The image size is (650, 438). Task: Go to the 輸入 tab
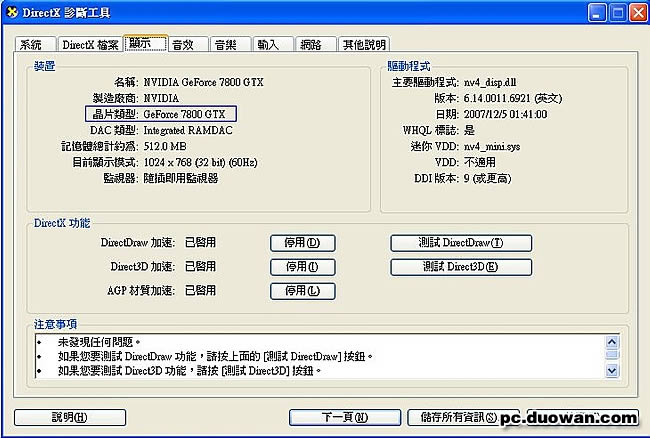pos(273,44)
